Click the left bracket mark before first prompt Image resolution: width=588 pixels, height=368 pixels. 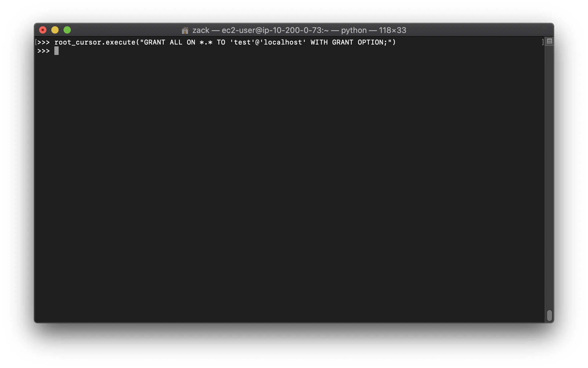pyautogui.click(x=36, y=42)
